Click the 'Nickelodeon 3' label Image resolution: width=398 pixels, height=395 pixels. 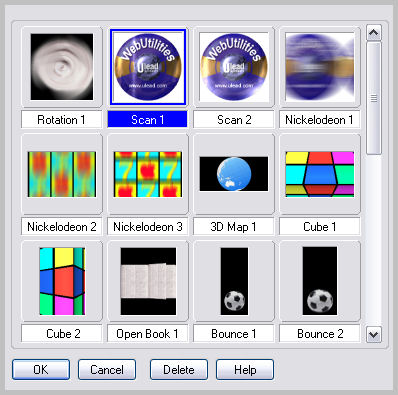148,227
